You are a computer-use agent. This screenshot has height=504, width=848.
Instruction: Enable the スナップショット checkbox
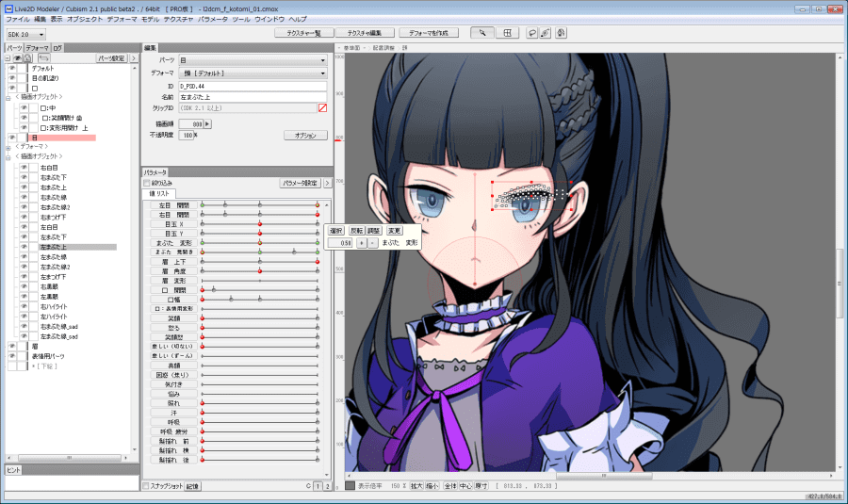145,486
